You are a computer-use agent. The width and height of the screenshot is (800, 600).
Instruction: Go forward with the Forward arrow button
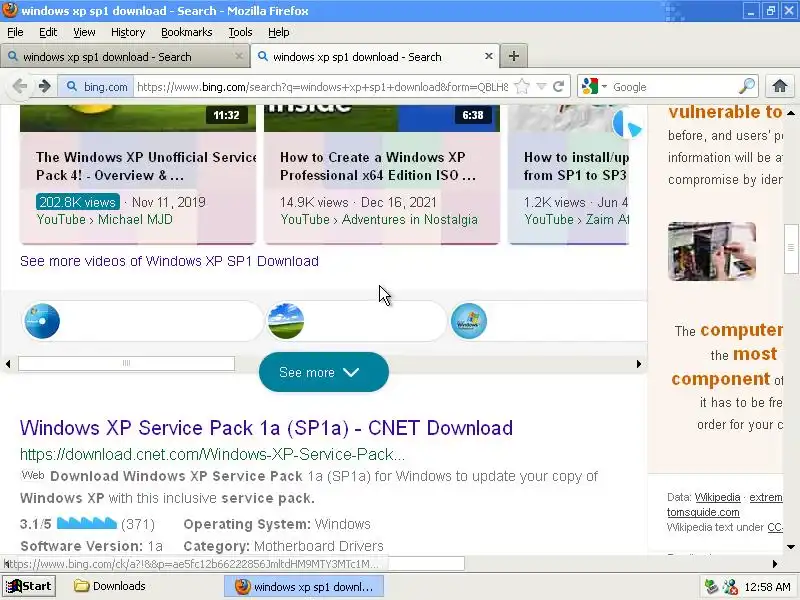(45, 86)
